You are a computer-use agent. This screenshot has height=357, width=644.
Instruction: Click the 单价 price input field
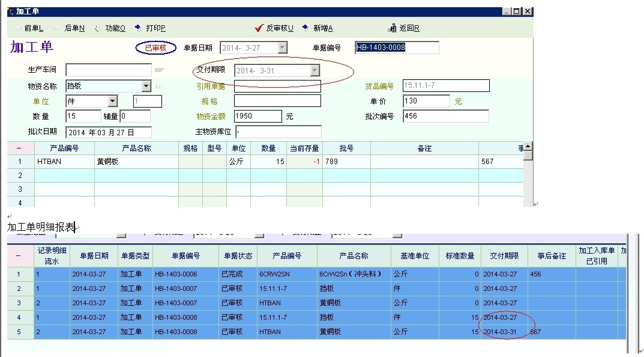click(x=426, y=102)
